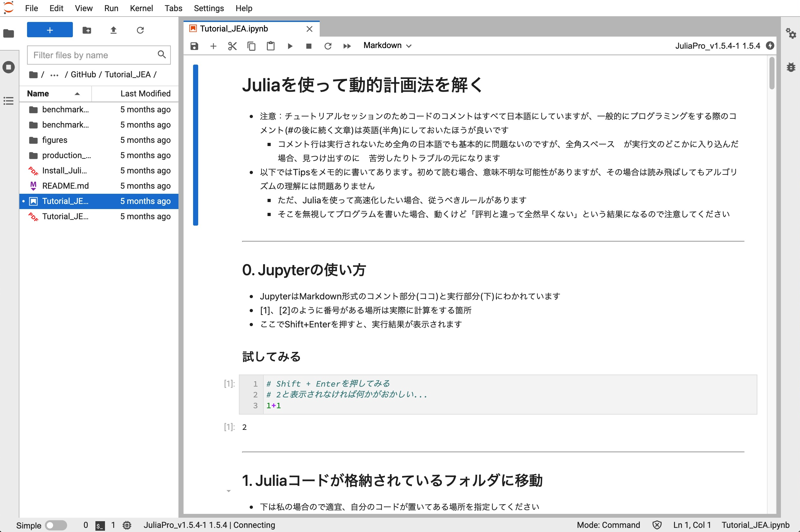Click the notebook trust shield icon
This screenshot has width=800, height=532.
click(657, 525)
